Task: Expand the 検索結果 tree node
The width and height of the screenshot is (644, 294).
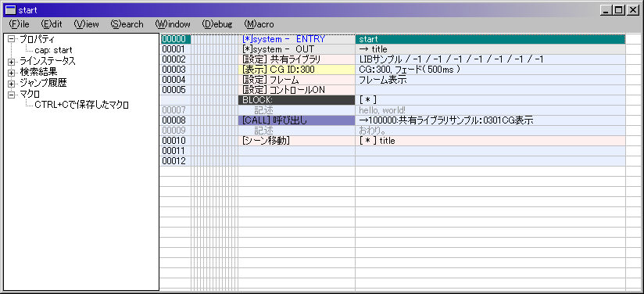Action: tap(11, 73)
